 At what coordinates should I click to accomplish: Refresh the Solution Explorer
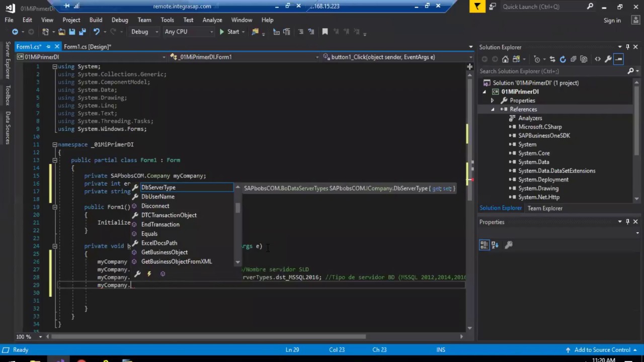coord(562,59)
